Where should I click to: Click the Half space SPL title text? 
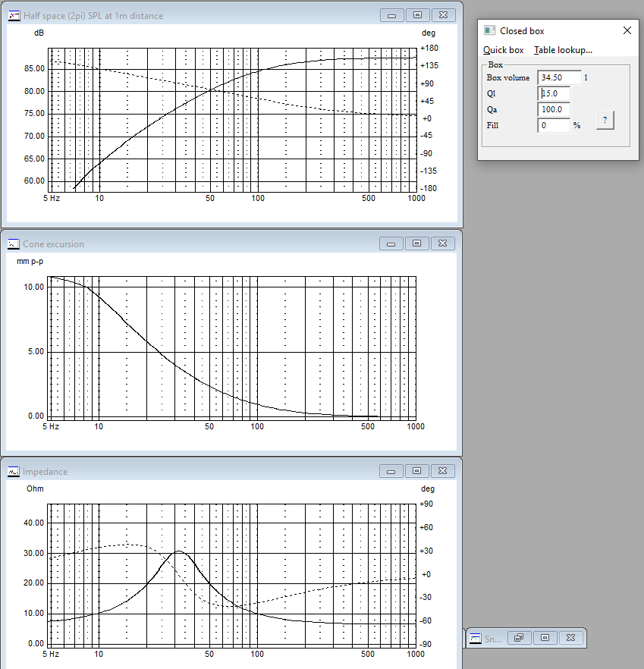(93, 16)
